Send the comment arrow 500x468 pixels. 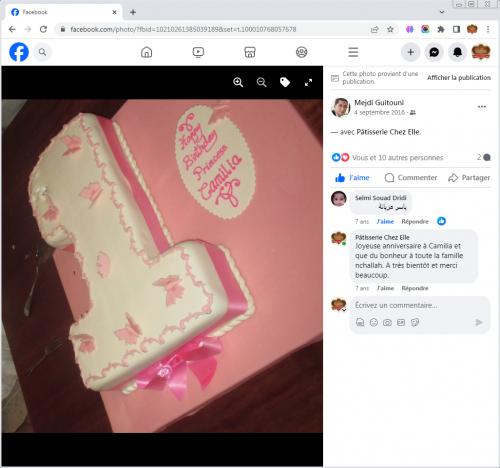(x=479, y=322)
